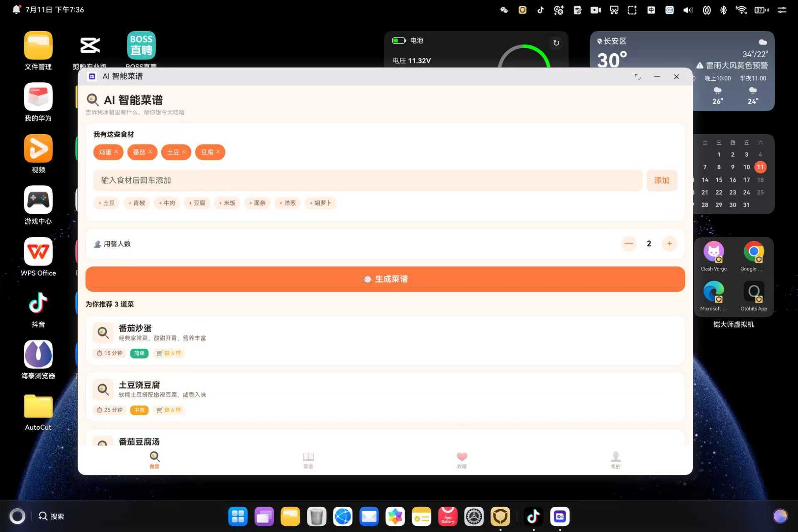This screenshot has height=532, width=798.
Task: Click the 生成菜谱 button
Action: point(385,279)
